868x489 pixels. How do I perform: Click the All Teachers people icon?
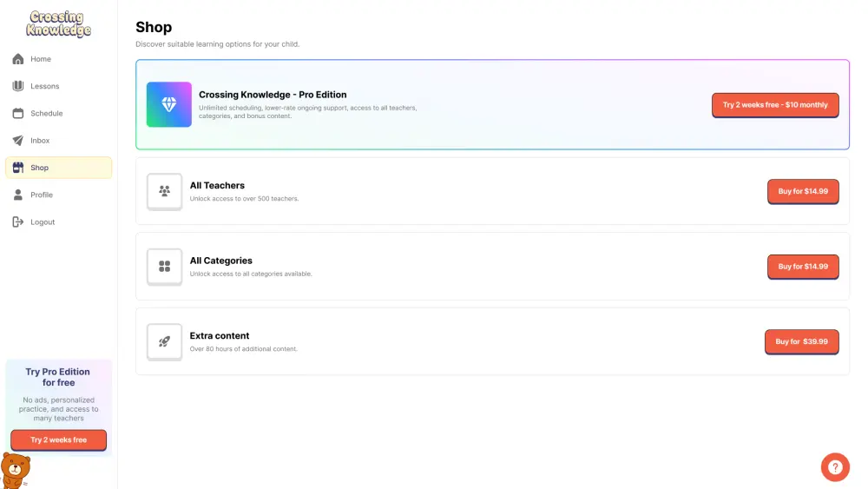click(x=164, y=191)
